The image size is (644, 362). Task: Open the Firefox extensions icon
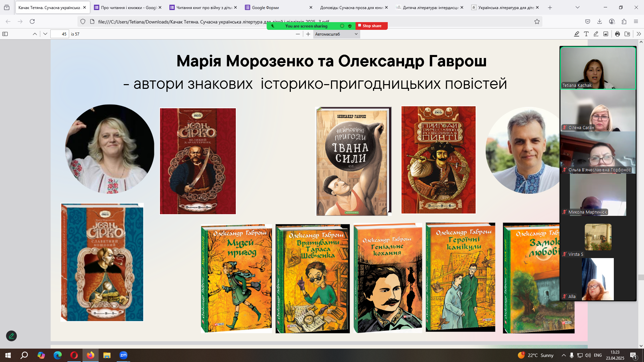(624, 21)
